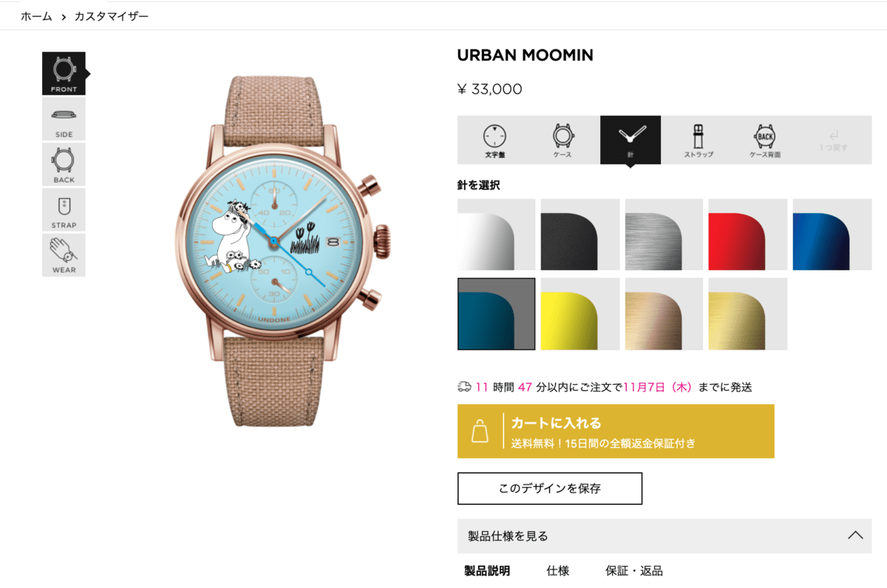
Task: Choose the yellow hands color swatch
Action: point(580,314)
